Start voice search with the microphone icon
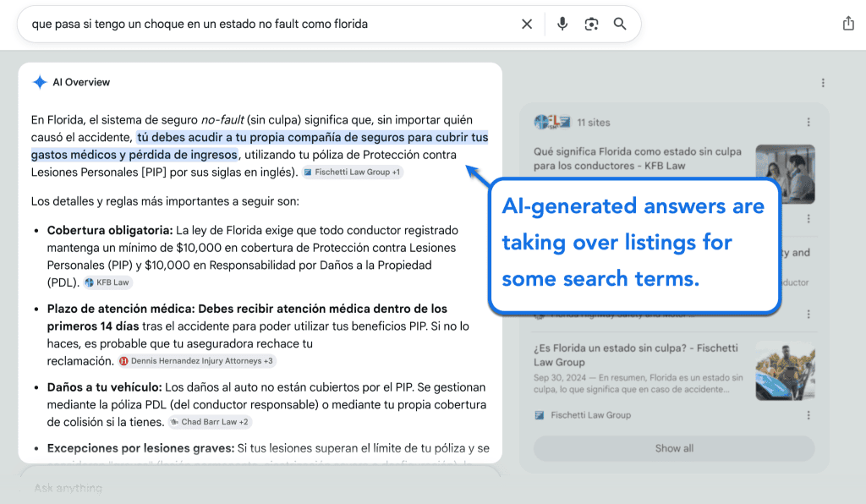866x504 pixels. (x=562, y=25)
